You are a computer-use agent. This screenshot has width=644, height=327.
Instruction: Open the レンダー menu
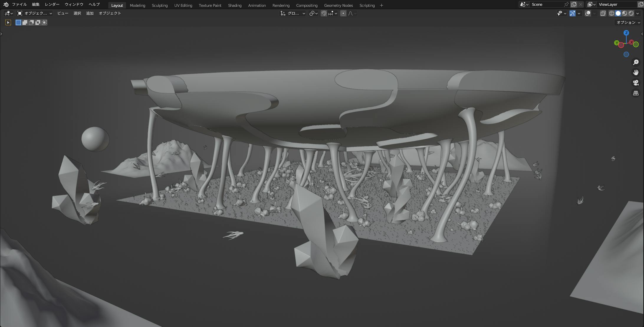(x=52, y=4)
